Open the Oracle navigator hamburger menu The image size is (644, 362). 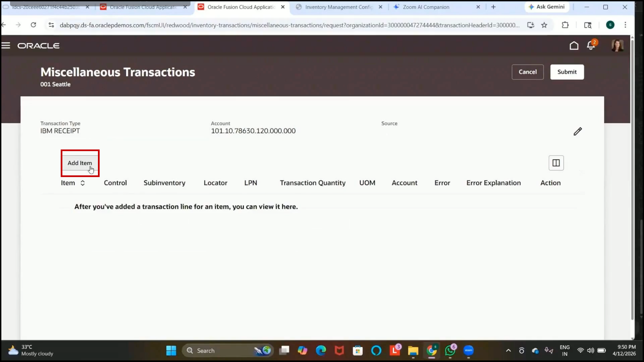coord(6,46)
